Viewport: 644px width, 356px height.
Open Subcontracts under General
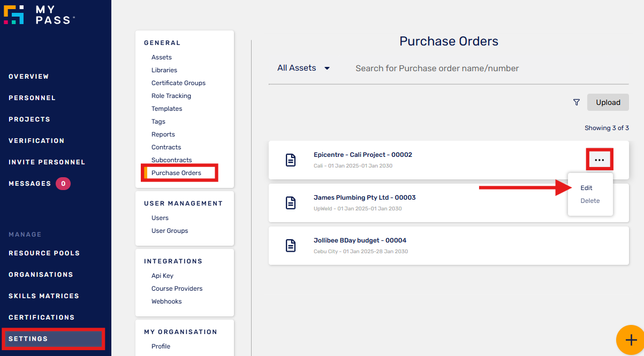click(x=171, y=160)
